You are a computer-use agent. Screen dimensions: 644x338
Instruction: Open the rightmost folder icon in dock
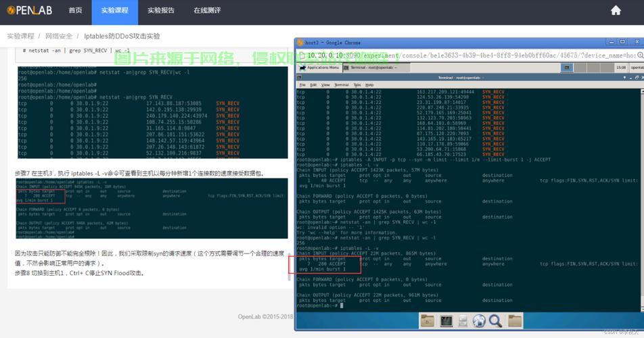coord(515,321)
